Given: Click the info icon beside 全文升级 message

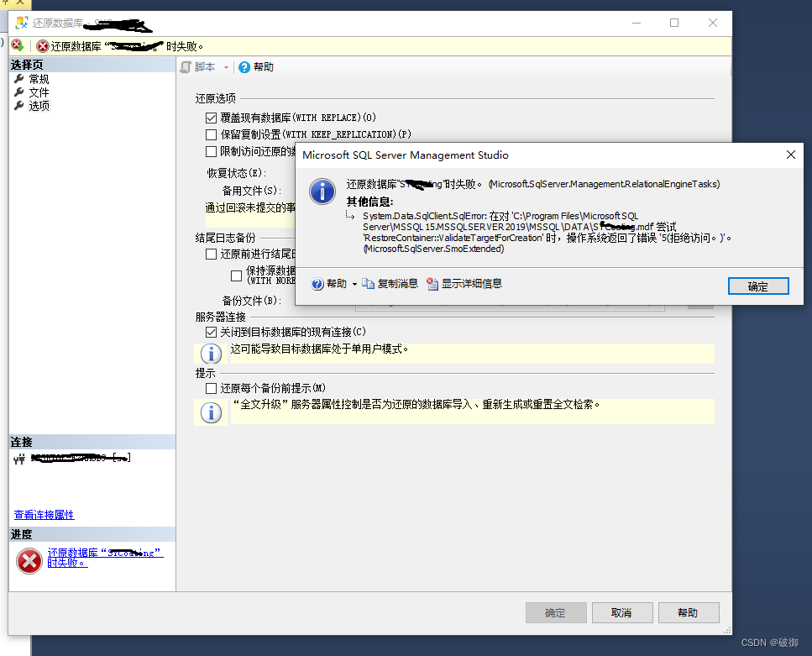Looking at the screenshot, I should point(211,413).
